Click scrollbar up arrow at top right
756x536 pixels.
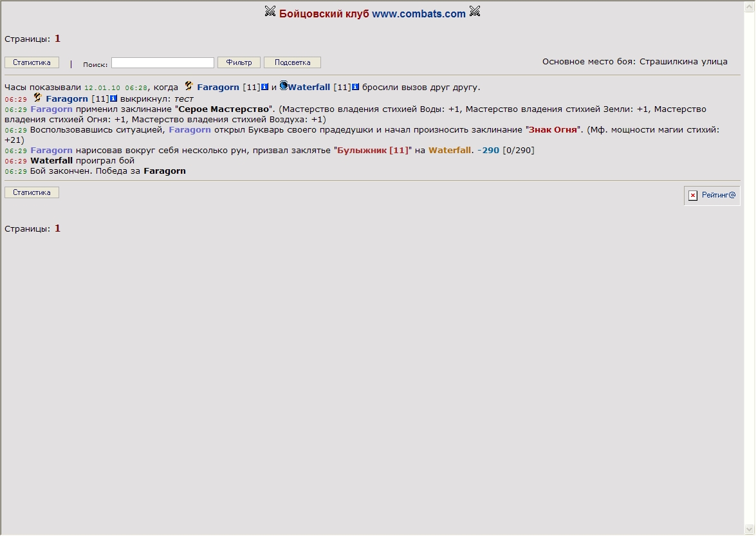(750, 6)
